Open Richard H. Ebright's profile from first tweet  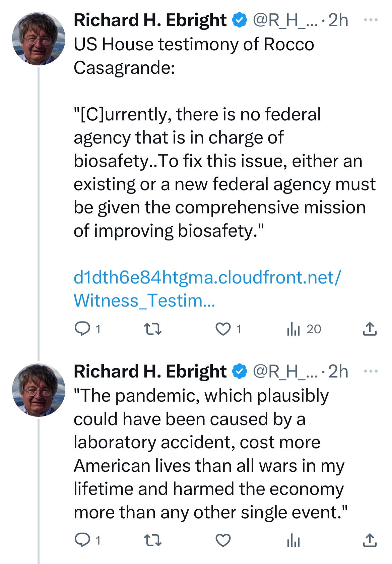pyautogui.click(x=150, y=20)
